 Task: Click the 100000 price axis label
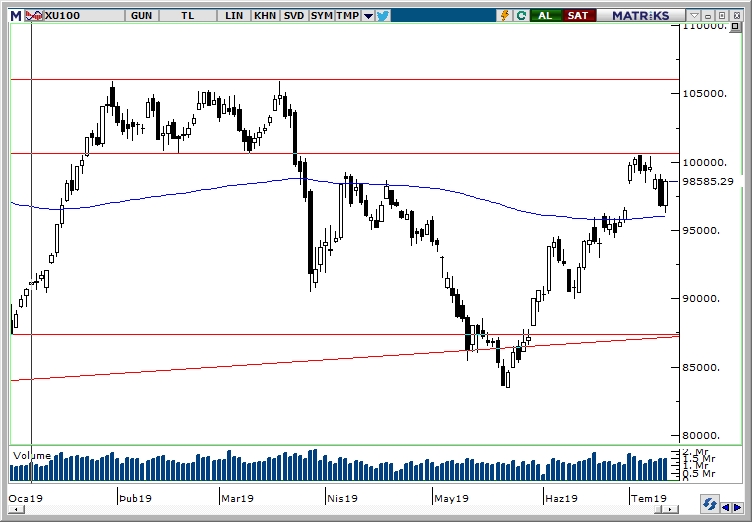[705, 163]
